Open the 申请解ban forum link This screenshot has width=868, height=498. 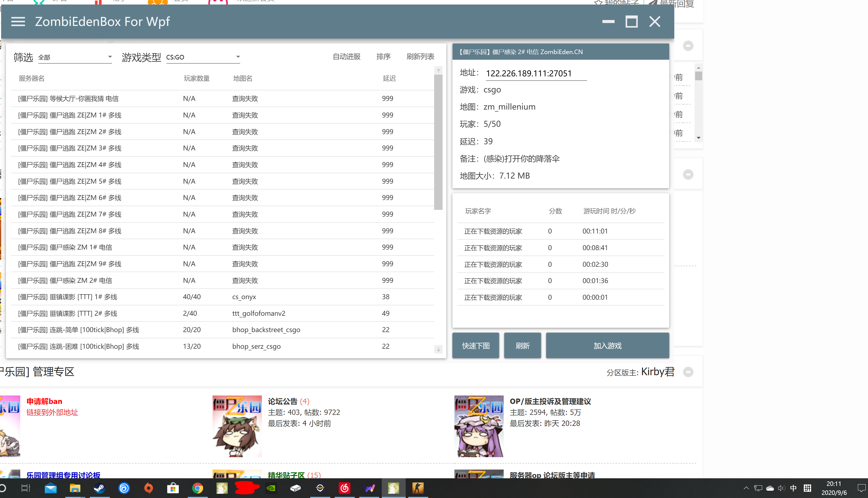click(44, 401)
